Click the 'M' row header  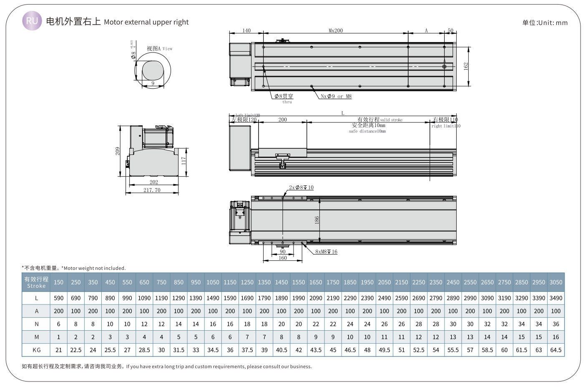tap(36, 337)
